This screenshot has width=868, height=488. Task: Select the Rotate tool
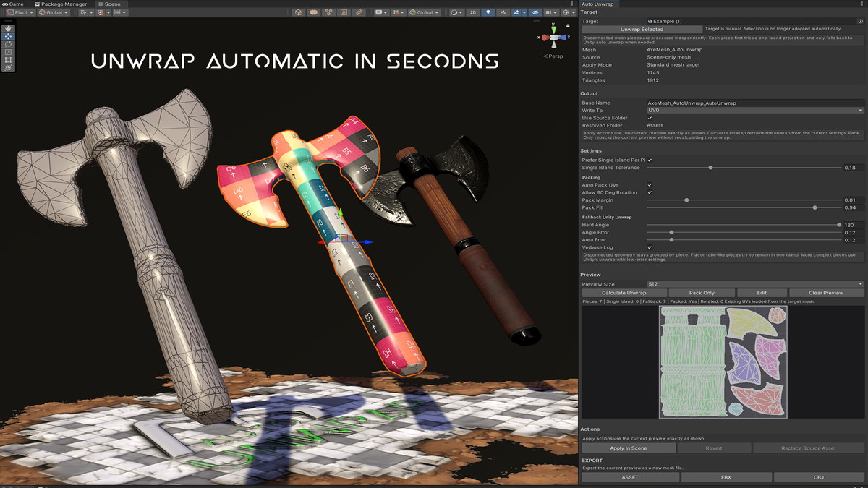pos(8,45)
